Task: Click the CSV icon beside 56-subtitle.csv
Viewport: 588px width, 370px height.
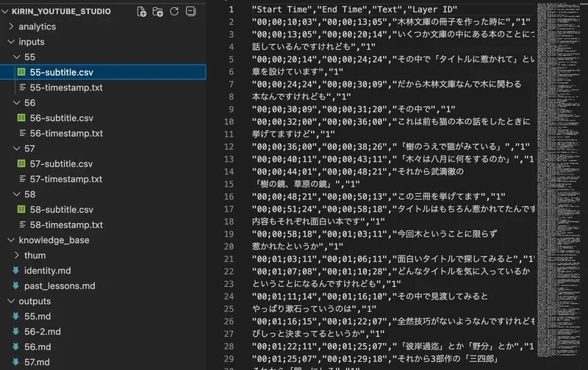Action: tap(21, 117)
